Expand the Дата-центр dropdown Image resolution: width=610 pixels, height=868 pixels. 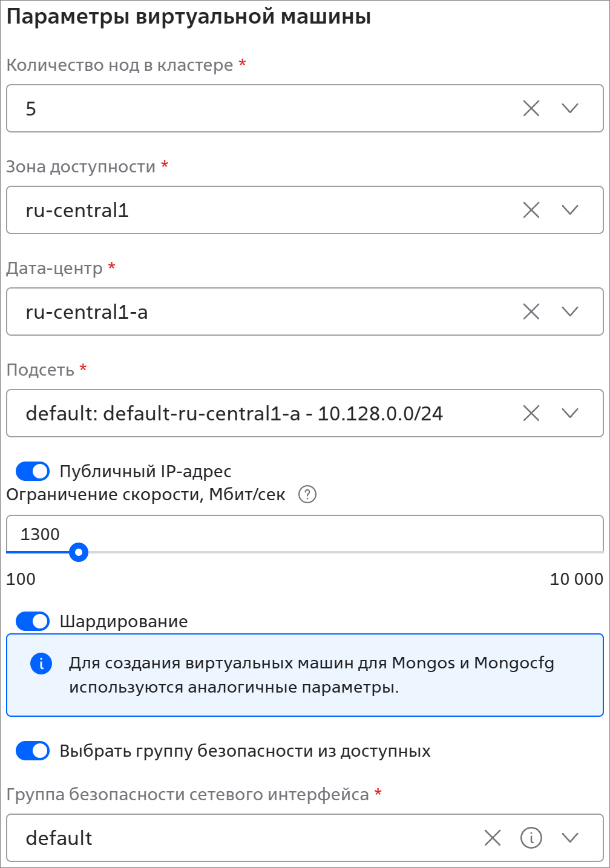[570, 312]
